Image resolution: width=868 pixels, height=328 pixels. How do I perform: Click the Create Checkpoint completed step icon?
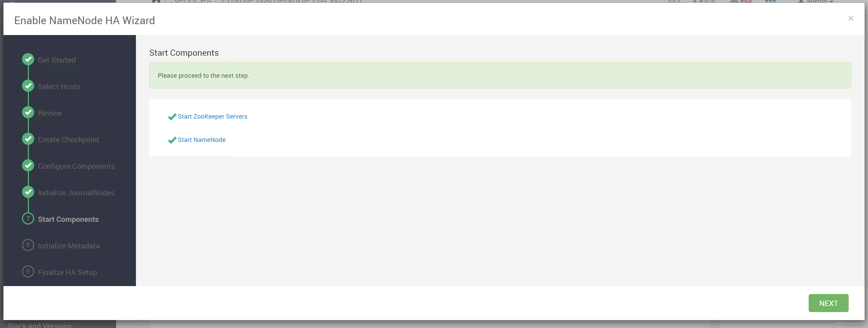28,139
